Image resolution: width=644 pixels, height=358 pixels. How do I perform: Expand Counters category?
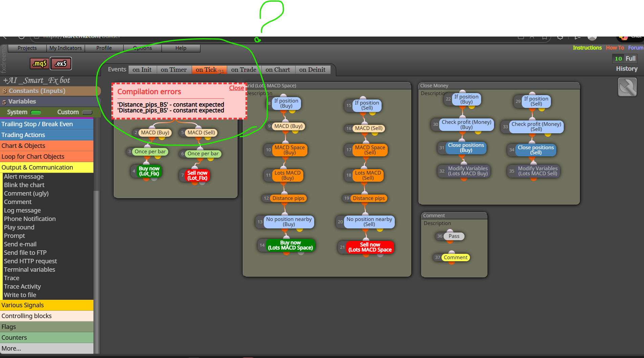47,338
